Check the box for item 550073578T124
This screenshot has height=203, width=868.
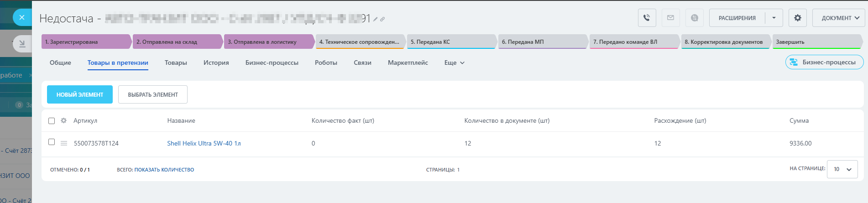52,142
